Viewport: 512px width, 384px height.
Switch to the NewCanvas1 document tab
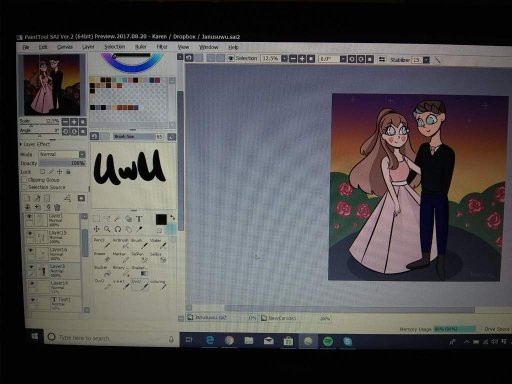click(278, 318)
